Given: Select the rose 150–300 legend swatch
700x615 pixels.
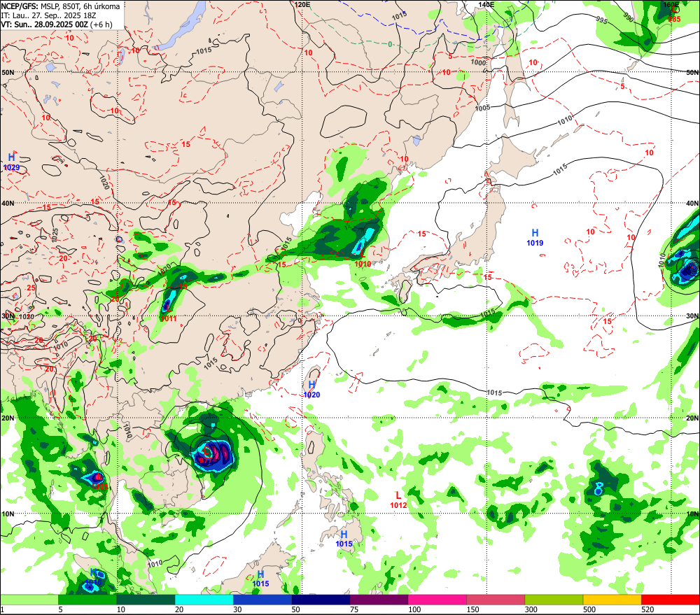Looking at the screenshot, I should tap(496, 600).
